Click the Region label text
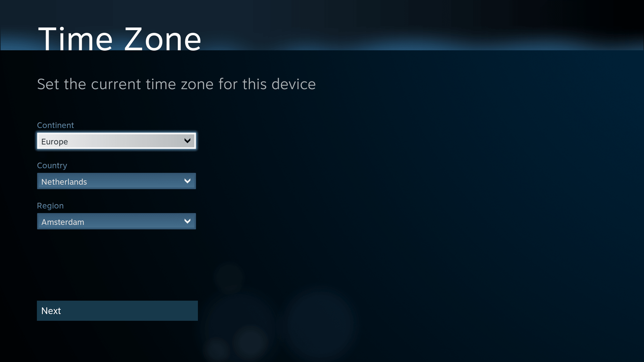Screen dimensions: 644x362 (50, 205)
